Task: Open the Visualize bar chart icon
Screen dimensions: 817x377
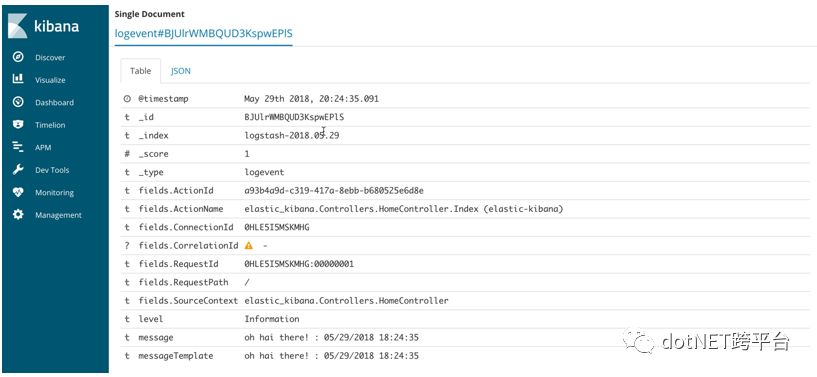Action: [18, 79]
